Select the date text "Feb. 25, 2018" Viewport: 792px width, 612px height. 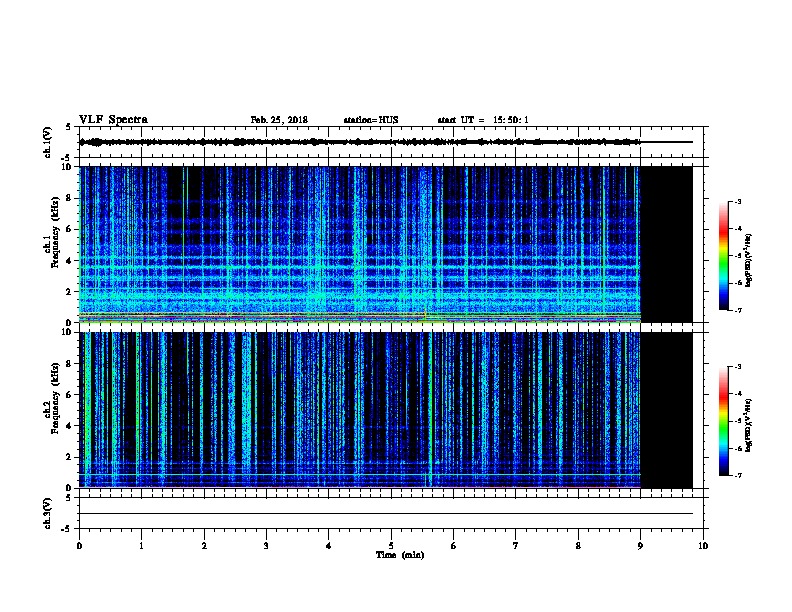(279, 120)
